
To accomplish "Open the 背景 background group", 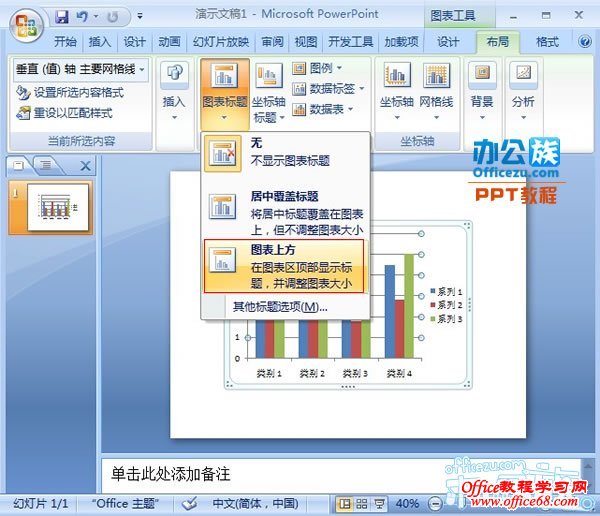I will (x=482, y=91).
